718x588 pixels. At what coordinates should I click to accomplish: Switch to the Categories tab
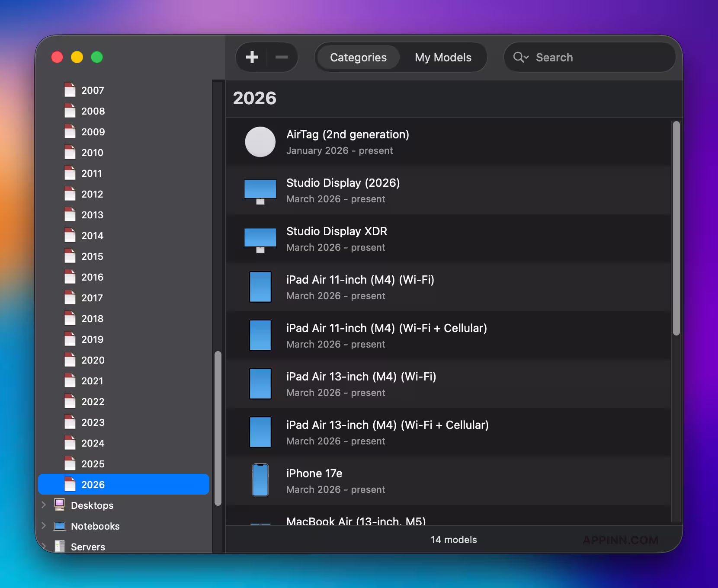coord(358,57)
